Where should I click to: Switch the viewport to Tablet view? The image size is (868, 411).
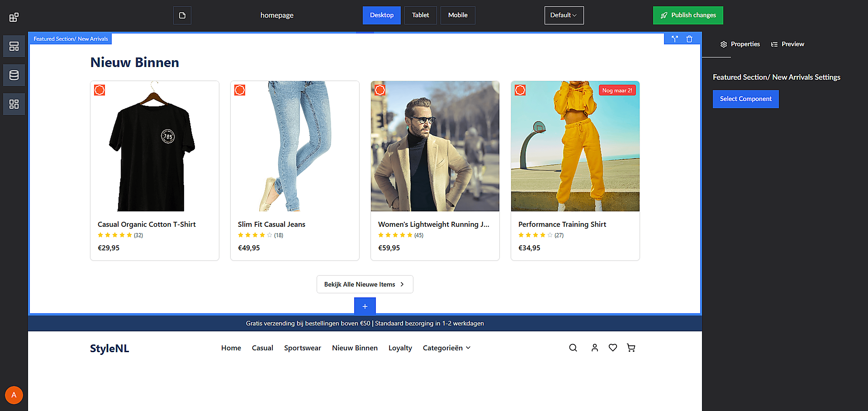click(x=420, y=15)
